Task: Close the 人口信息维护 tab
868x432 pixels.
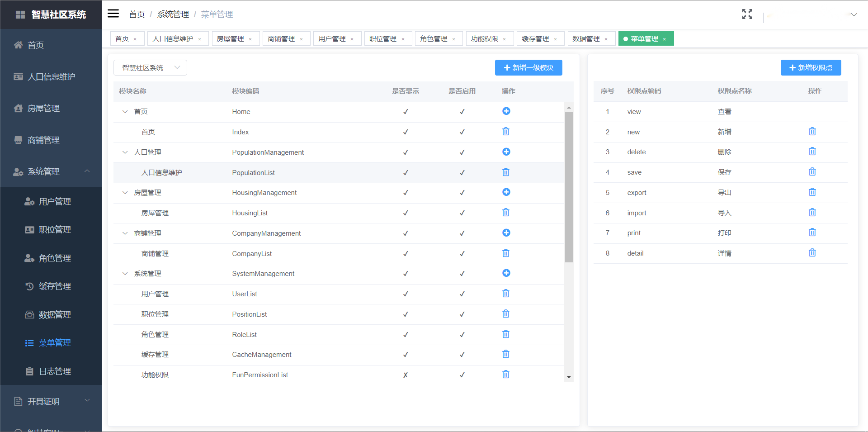Action: [x=199, y=39]
